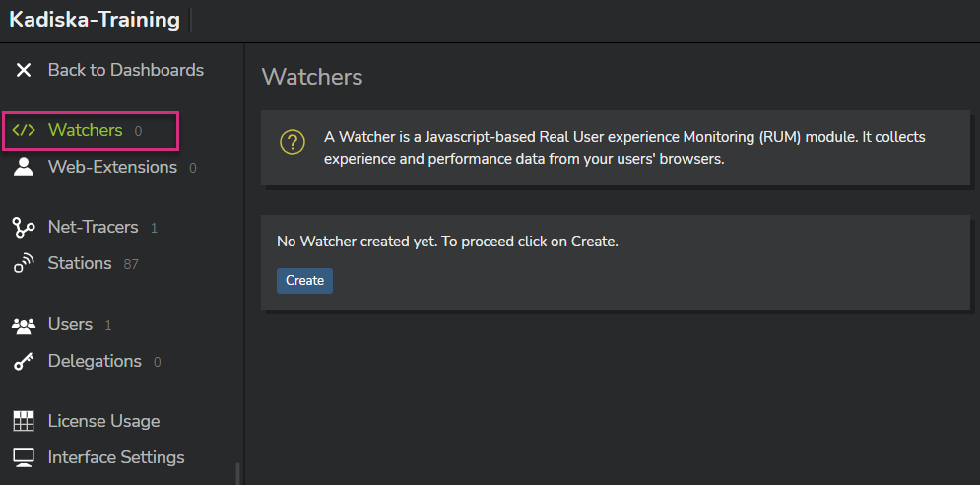
Task: Click the Watchers code brackets icon
Action: [23, 130]
